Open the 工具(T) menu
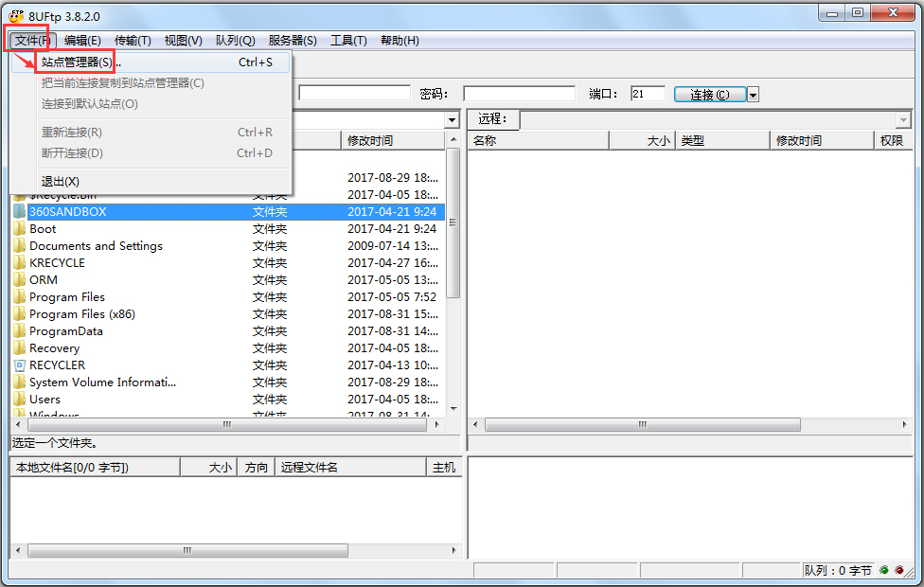Viewport: 924px width, 587px height. [x=348, y=41]
